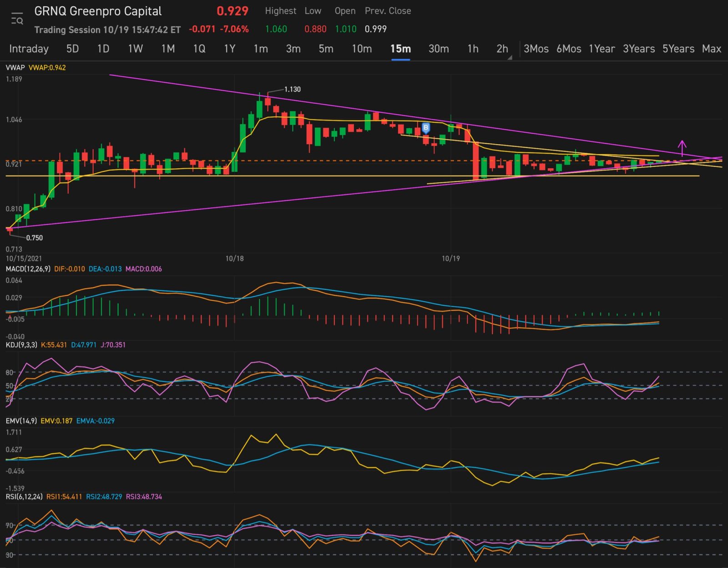The width and height of the screenshot is (728, 568).
Task: Switch to 2h candle interval
Action: (502, 49)
